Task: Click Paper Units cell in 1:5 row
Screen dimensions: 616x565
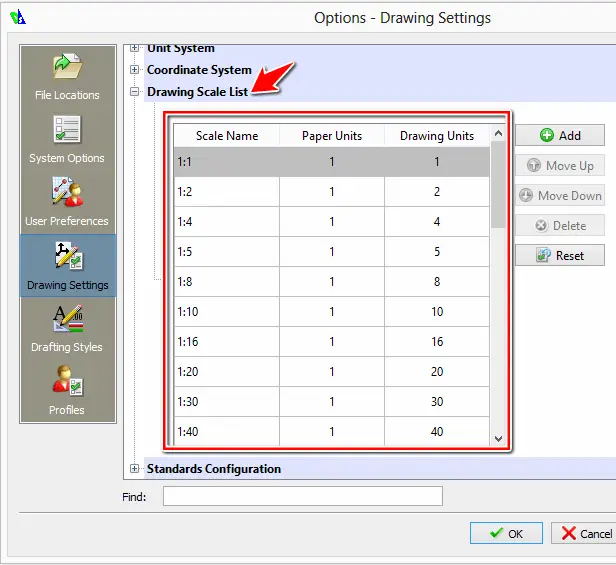Action: 332,251
